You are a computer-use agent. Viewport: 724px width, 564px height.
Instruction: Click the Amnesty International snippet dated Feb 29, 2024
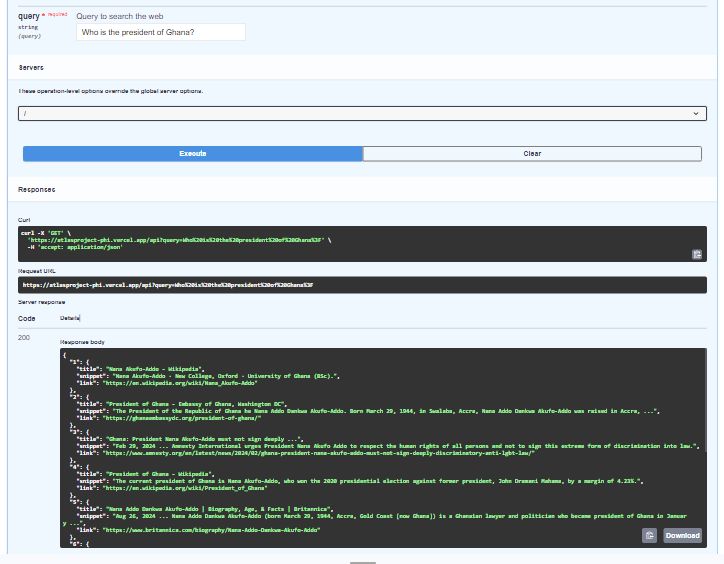[x=406, y=446]
